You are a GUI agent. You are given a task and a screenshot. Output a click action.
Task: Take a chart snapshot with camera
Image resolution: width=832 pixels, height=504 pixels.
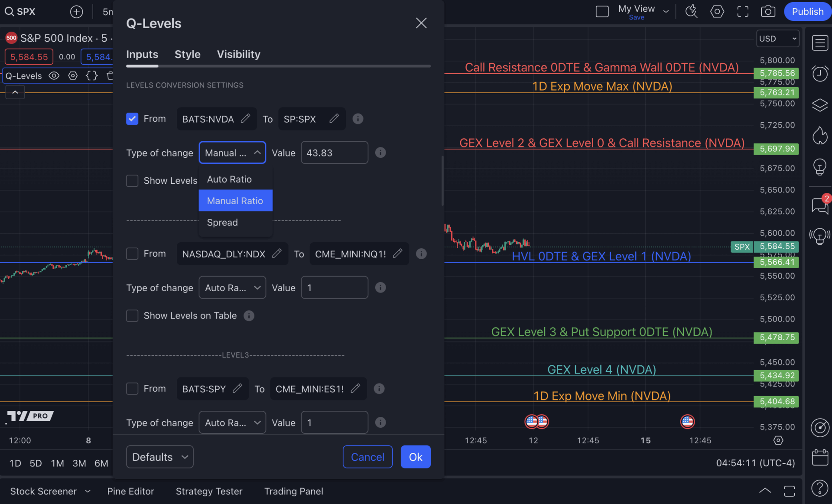(x=768, y=12)
